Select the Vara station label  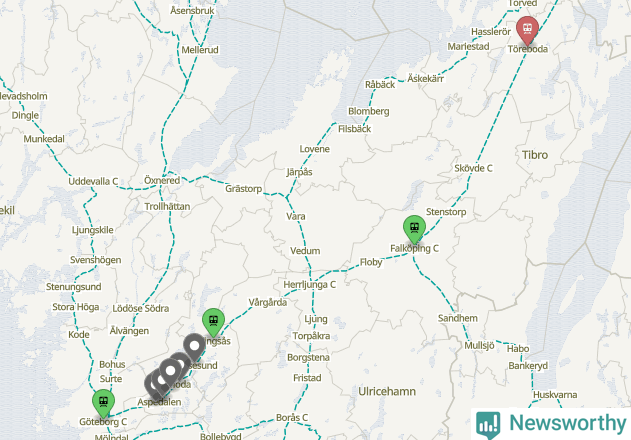point(296,216)
